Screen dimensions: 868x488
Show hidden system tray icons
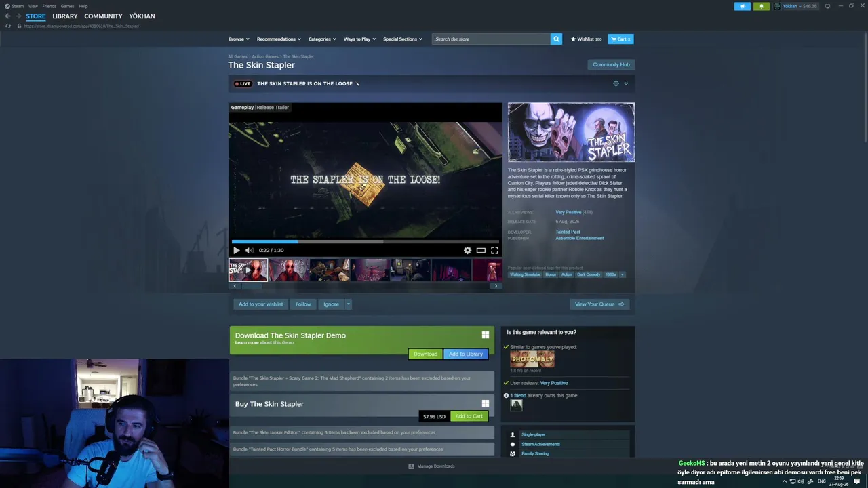point(785,481)
